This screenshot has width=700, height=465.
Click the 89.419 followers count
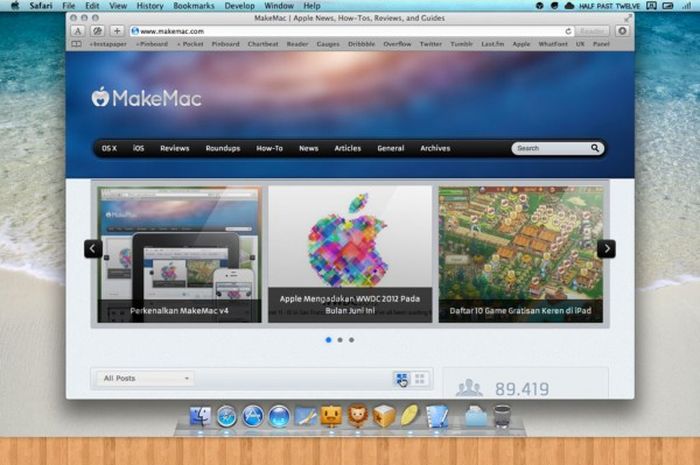click(x=522, y=389)
